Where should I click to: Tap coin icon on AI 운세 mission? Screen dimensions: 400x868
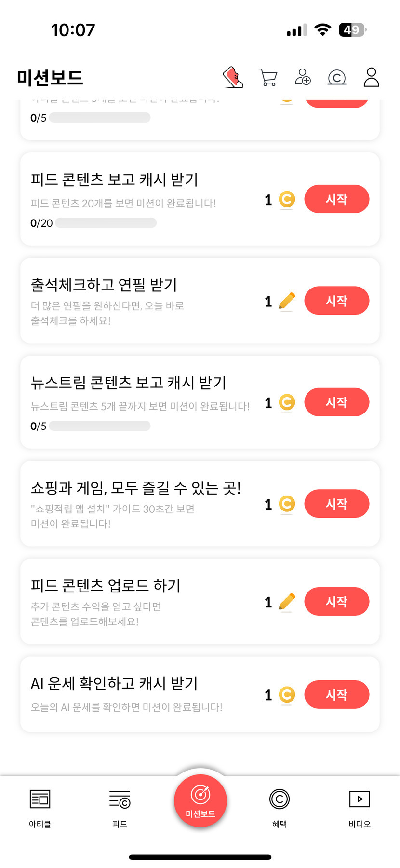click(x=287, y=695)
